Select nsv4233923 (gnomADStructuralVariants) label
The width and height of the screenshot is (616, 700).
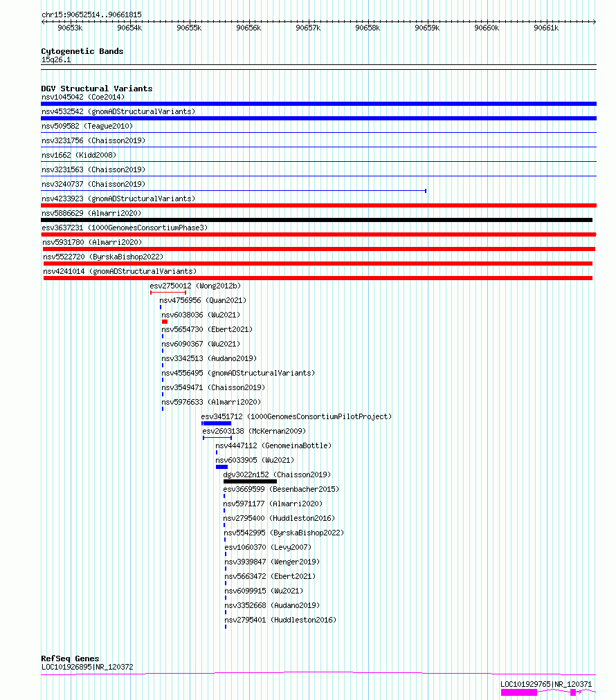tap(118, 199)
